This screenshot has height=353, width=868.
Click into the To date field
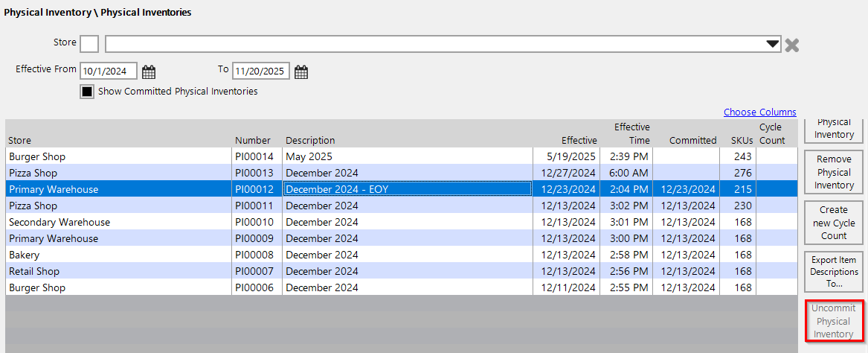pos(260,71)
